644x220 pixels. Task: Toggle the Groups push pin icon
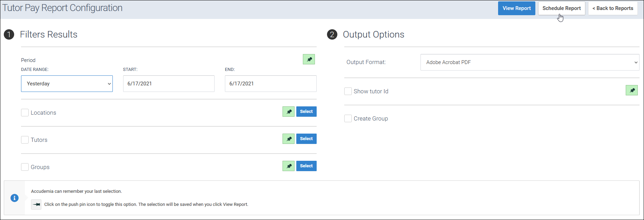coord(288,166)
